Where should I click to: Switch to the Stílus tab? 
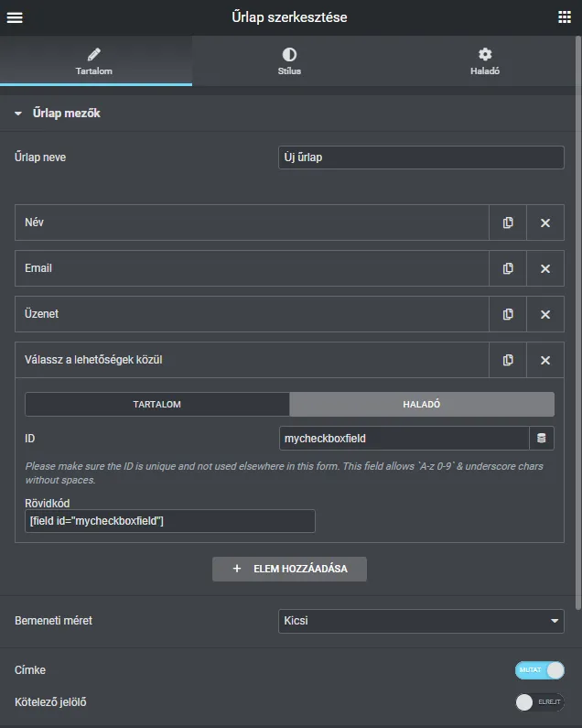289,60
